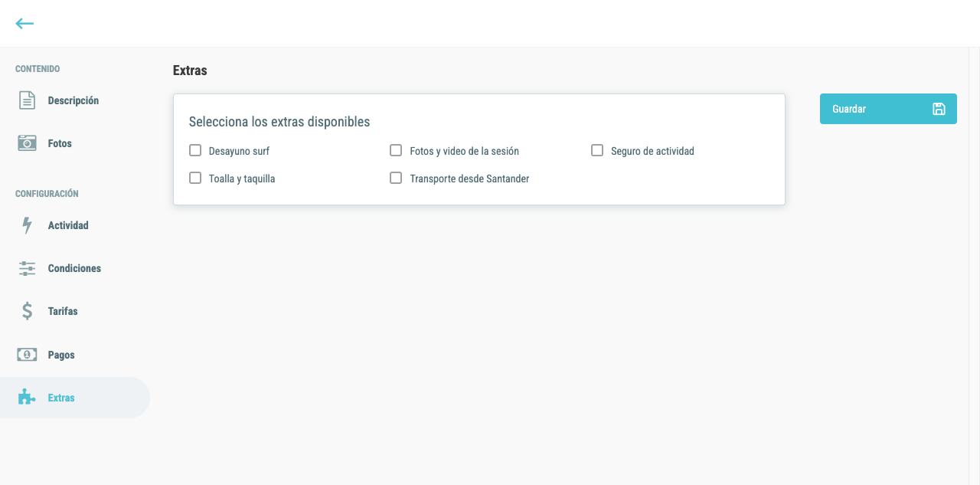Tick the Toalla y taquilla checkbox
Viewport: 980px width, 485px height.
[x=195, y=178]
